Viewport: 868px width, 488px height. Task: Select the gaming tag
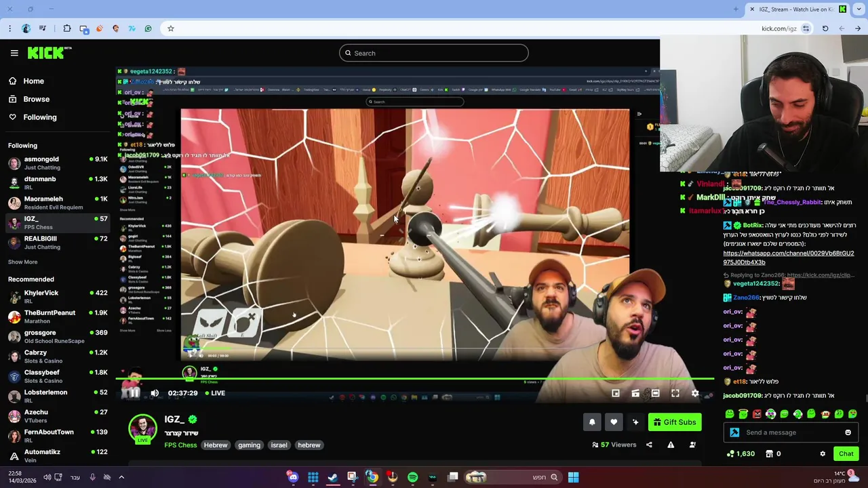[x=249, y=445]
